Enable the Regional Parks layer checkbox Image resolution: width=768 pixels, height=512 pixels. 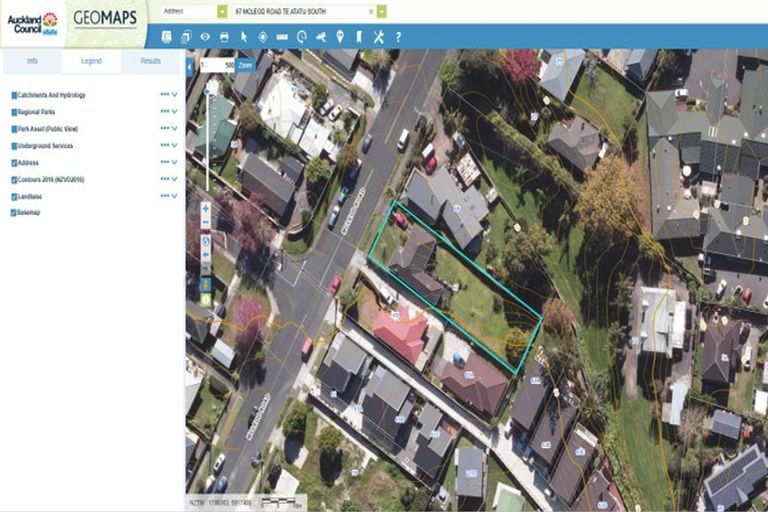coord(14,112)
